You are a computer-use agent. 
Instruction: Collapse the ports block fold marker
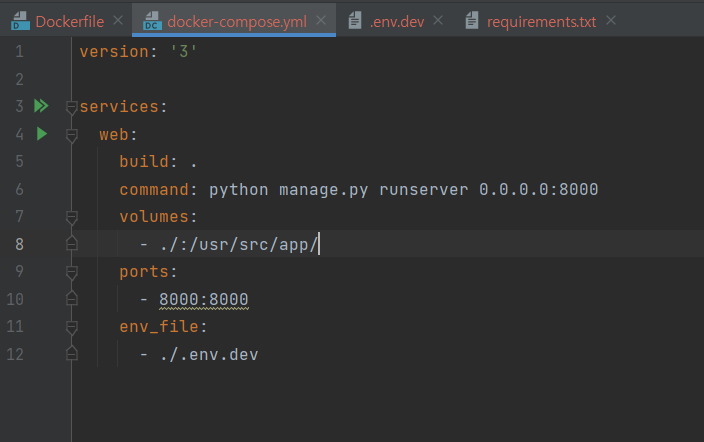71,272
